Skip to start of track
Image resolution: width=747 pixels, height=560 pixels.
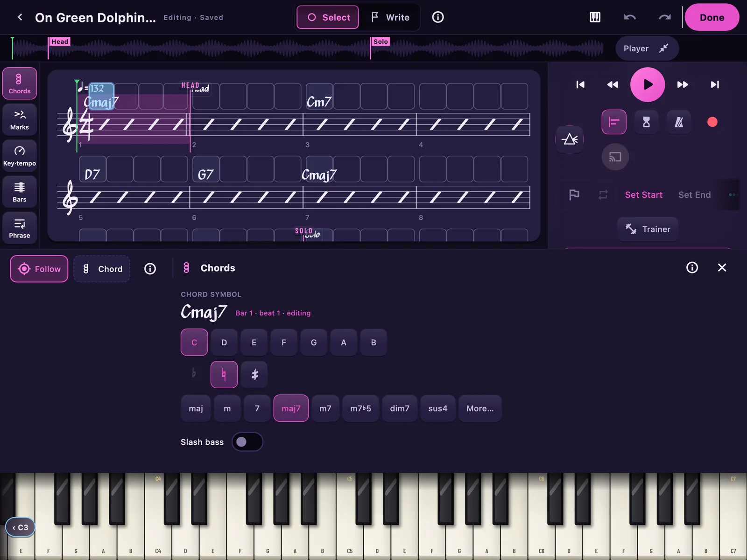click(580, 84)
